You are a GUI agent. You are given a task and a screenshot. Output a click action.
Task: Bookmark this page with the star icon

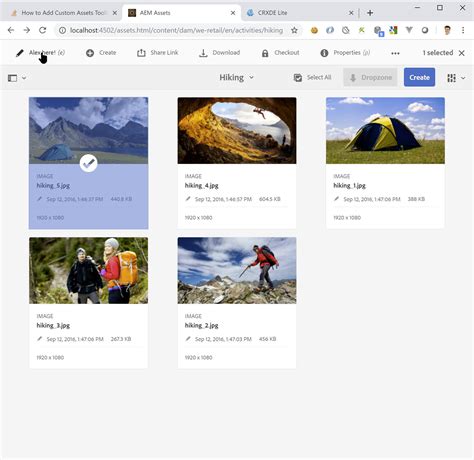tap(294, 30)
